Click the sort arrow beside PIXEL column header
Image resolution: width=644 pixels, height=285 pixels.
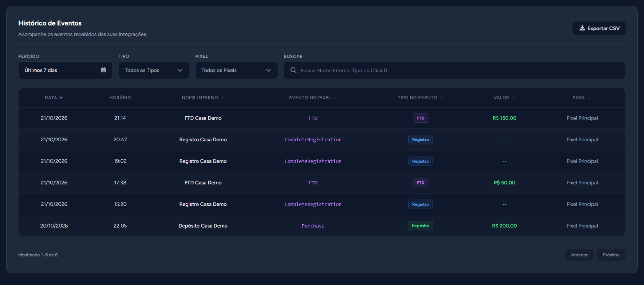(589, 98)
